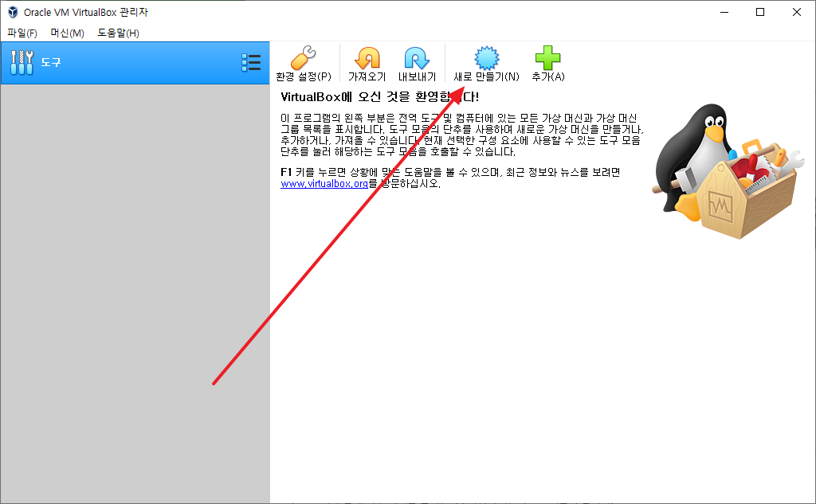Click the penguin toolbox welcome image
The image size is (816, 504).
click(x=728, y=171)
